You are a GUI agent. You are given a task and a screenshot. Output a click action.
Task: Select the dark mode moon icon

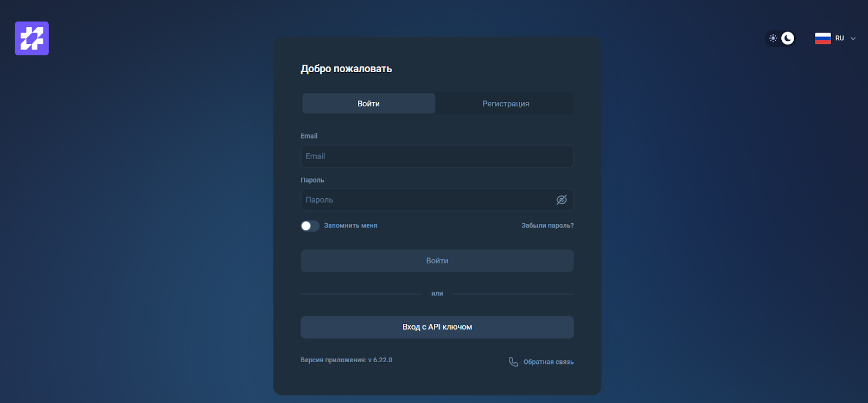tap(788, 38)
